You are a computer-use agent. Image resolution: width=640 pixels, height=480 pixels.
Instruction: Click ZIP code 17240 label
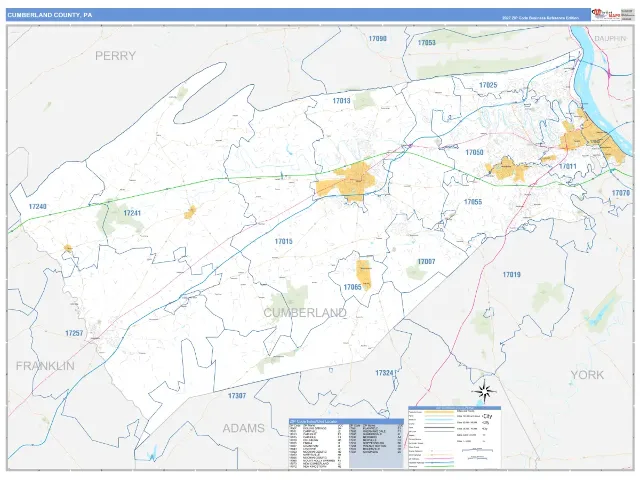38,207
